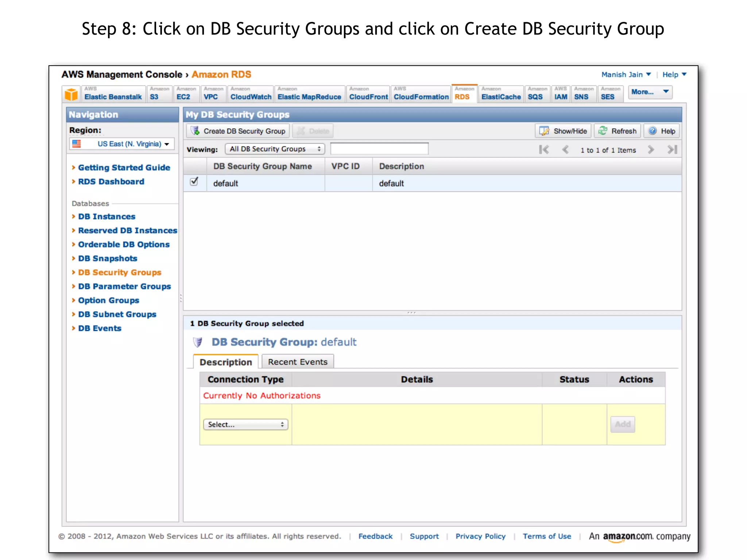This screenshot has height=560, width=747.
Task: Switch to the CloudFront service tab
Action: (368, 94)
